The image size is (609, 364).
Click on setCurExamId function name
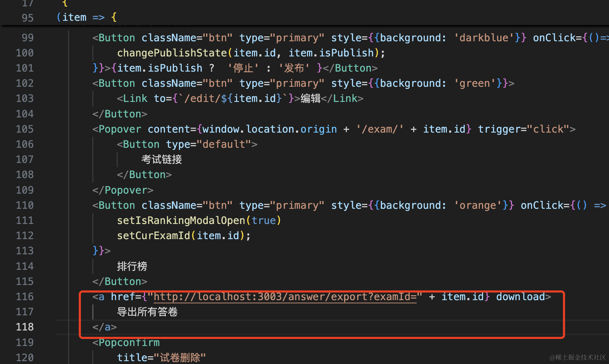coord(153,236)
